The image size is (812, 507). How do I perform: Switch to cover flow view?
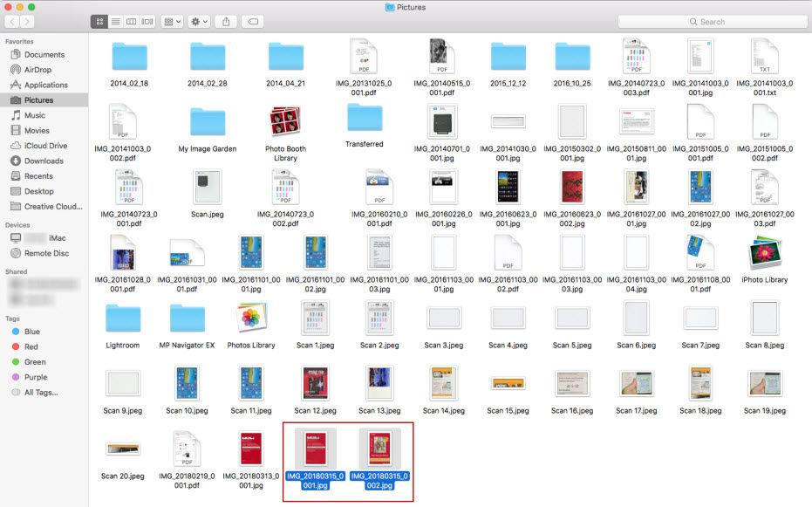[x=147, y=22]
